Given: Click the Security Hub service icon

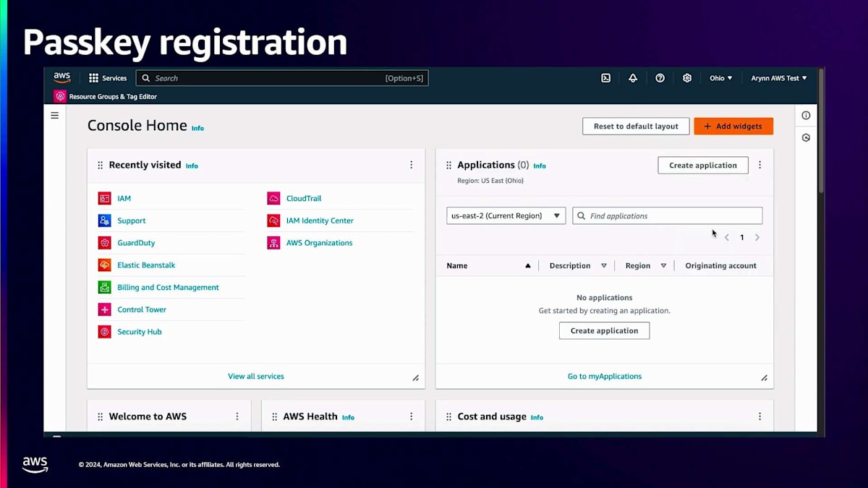Looking at the screenshot, I should (105, 332).
